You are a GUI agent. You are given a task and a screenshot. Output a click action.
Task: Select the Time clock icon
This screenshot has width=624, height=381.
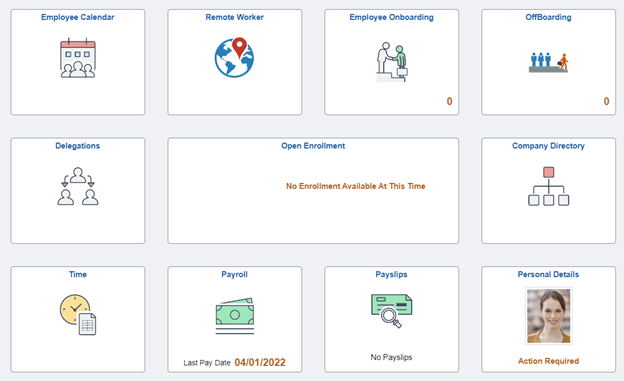pyautogui.click(x=78, y=315)
